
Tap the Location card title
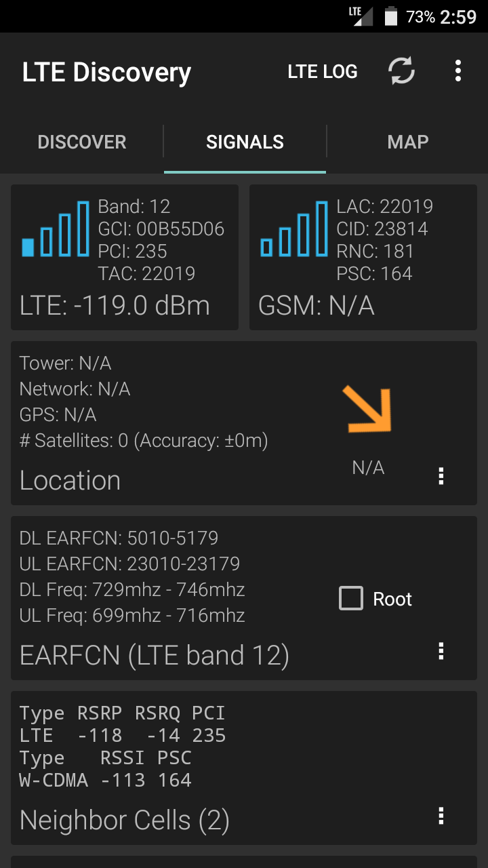[70, 480]
